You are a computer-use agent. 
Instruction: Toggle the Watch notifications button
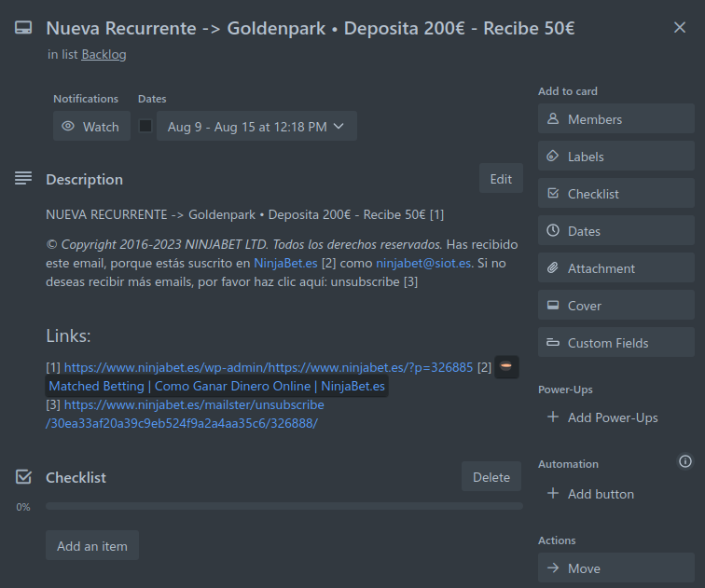coord(91,126)
